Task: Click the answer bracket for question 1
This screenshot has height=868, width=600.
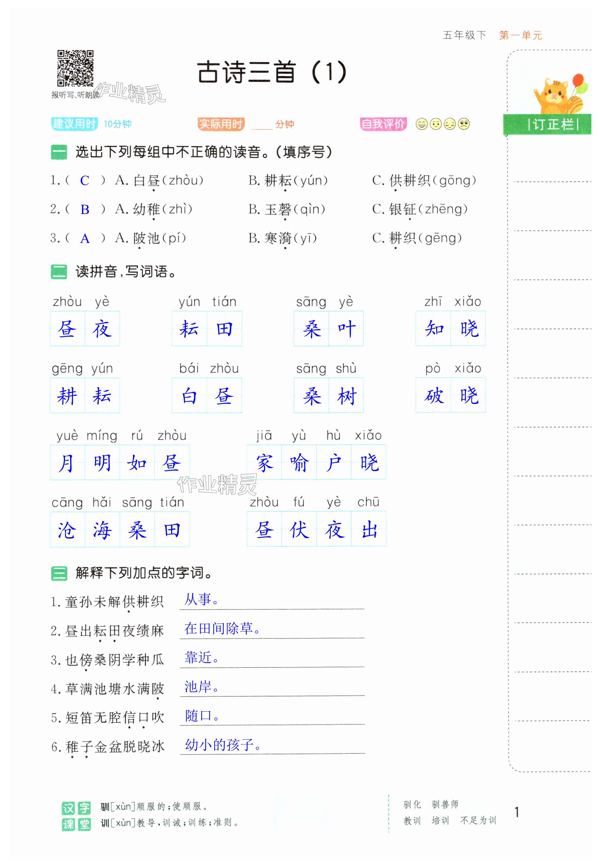Action: pos(85,181)
